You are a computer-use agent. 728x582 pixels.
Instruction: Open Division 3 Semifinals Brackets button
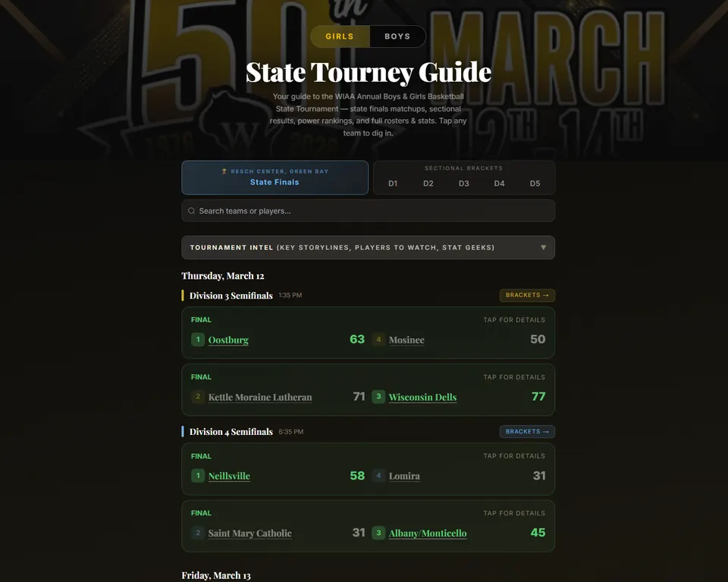pos(527,296)
